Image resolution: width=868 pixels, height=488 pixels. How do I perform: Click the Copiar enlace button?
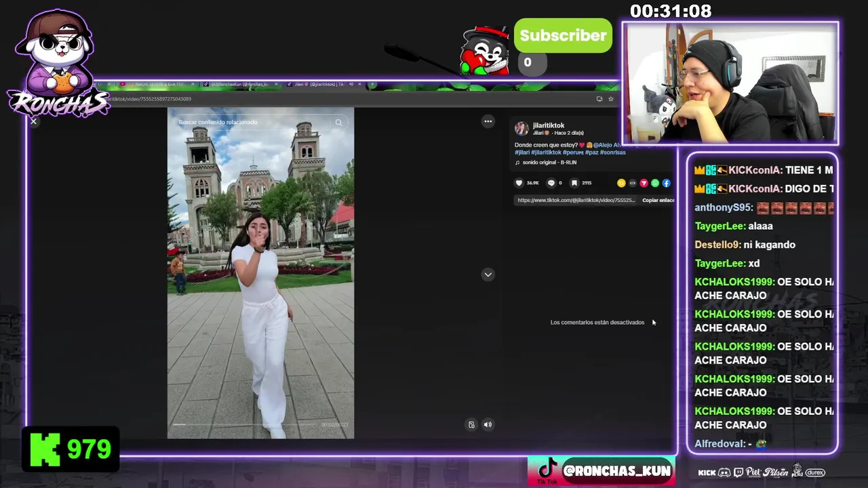[658, 201]
